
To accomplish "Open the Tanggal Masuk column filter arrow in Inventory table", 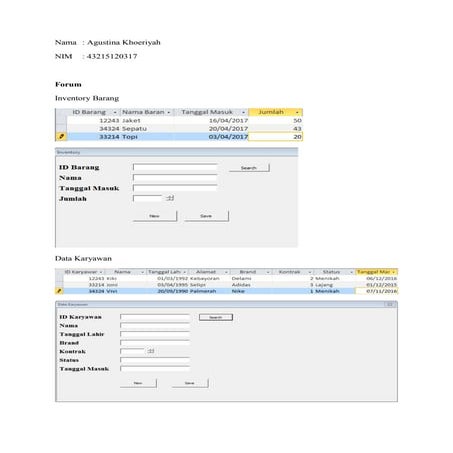I will [x=243, y=112].
